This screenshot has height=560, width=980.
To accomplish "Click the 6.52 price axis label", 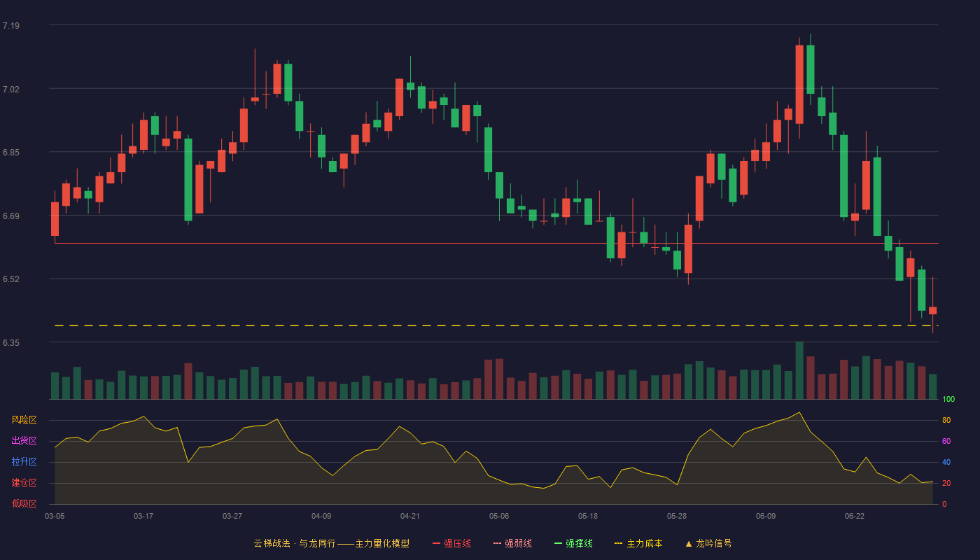I will point(11,279).
